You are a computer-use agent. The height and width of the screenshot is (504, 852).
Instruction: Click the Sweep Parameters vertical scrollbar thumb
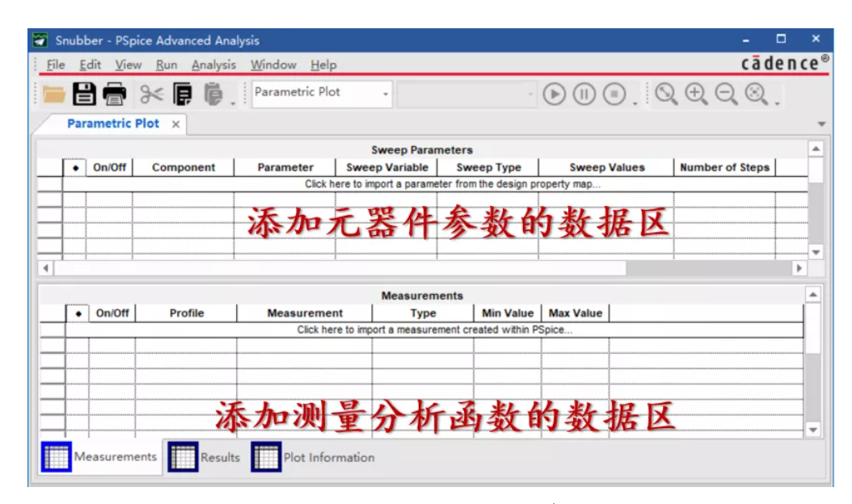[x=816, y=170]
